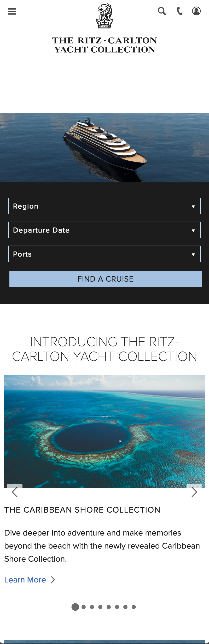Select the last carousel pagination dot
The width and height of the screenshot is (209, 644).
tap(134, 607)
